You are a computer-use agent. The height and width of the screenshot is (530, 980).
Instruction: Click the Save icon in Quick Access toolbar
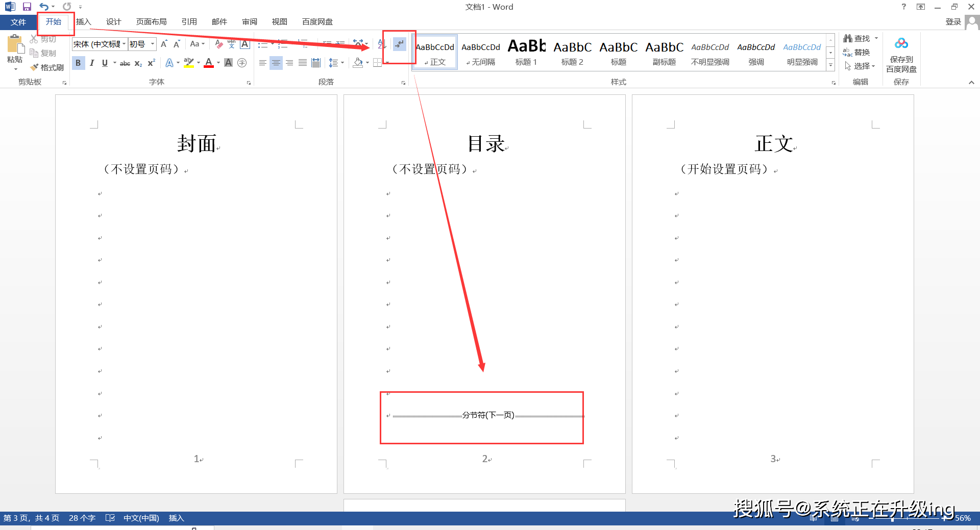pos(27,7)
